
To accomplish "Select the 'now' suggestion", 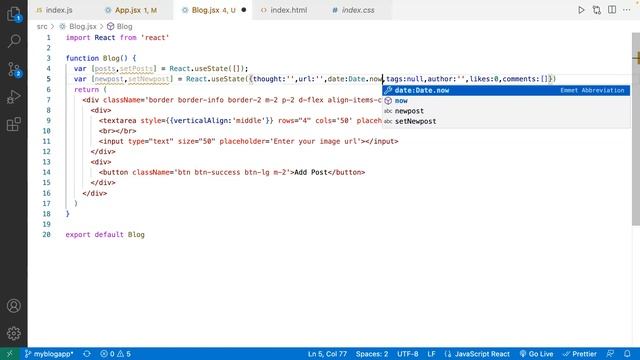I will click(506, 100).
